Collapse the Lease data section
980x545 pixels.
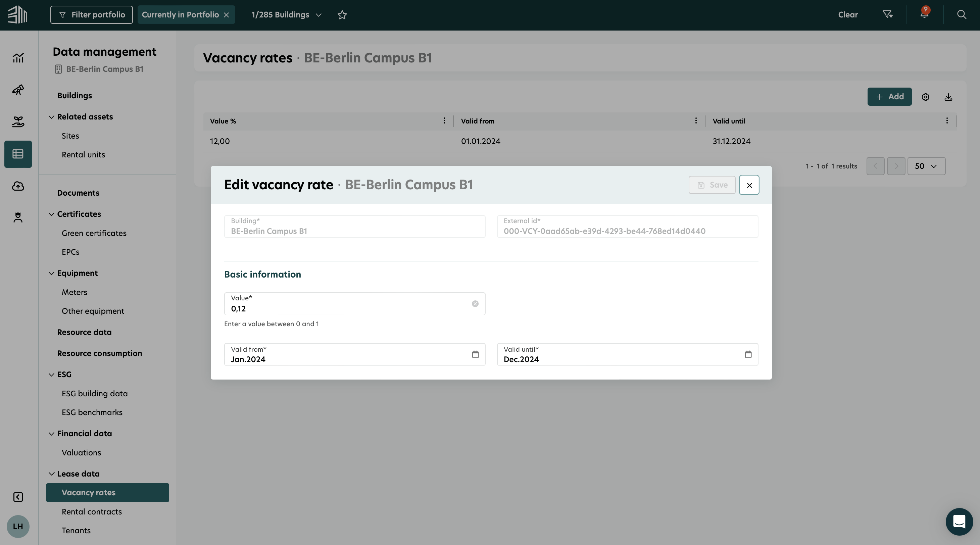[51, 474]
